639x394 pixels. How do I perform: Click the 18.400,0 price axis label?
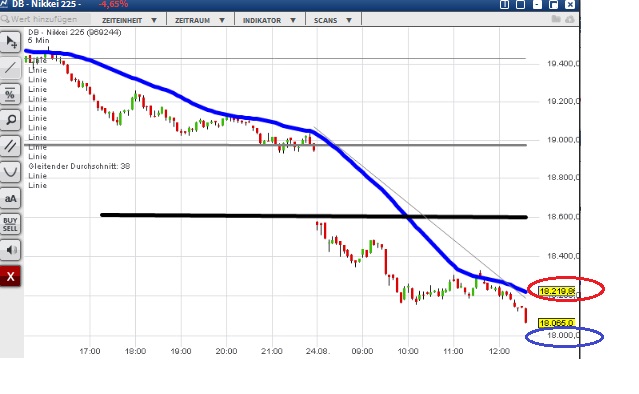coord(563,256)
